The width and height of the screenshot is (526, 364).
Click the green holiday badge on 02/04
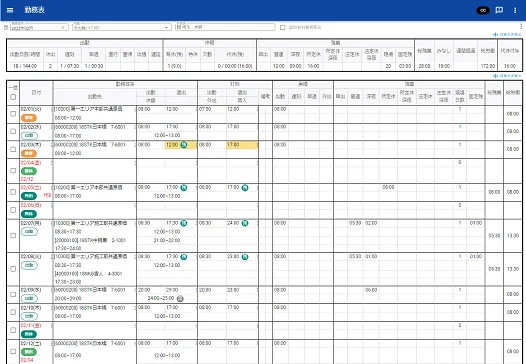29,171
